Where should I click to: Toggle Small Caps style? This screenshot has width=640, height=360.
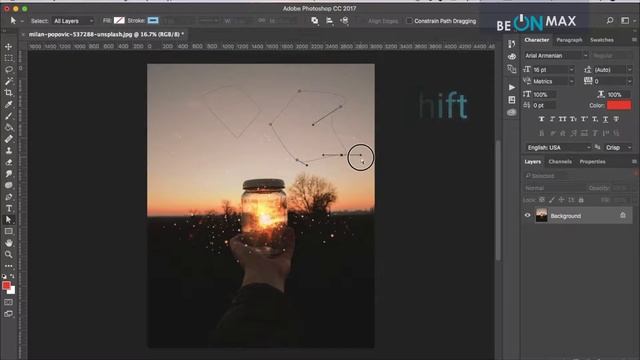573,119
